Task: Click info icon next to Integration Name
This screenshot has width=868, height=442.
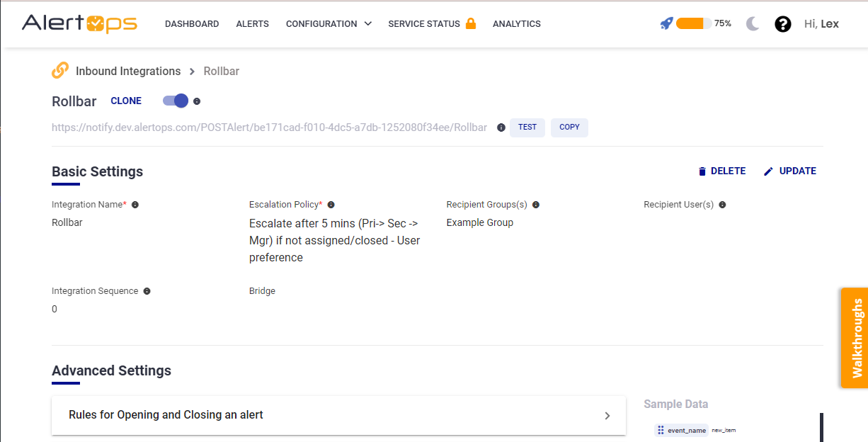Action: click(135, 205)
